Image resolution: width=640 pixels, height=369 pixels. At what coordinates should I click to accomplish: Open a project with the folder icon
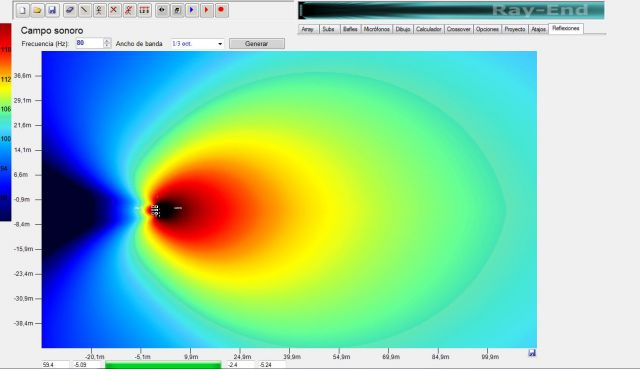coord(37,10)
